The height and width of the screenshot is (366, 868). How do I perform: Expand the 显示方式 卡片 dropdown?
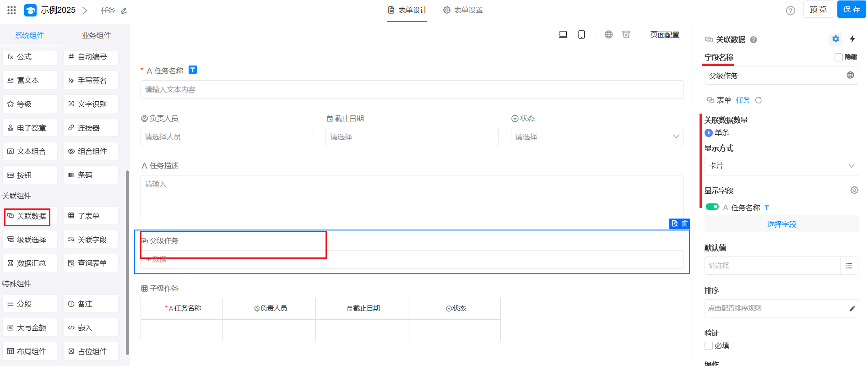[x=781, y=166]
